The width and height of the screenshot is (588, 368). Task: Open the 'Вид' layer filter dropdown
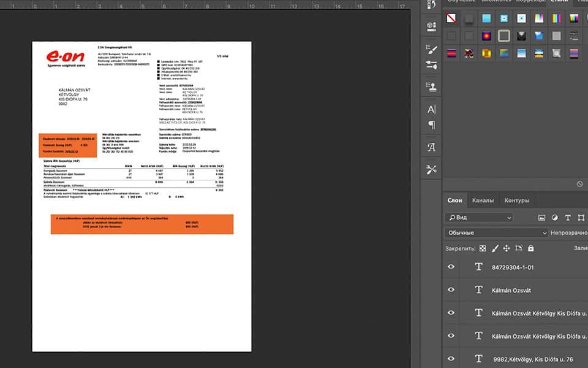[479, 217]
